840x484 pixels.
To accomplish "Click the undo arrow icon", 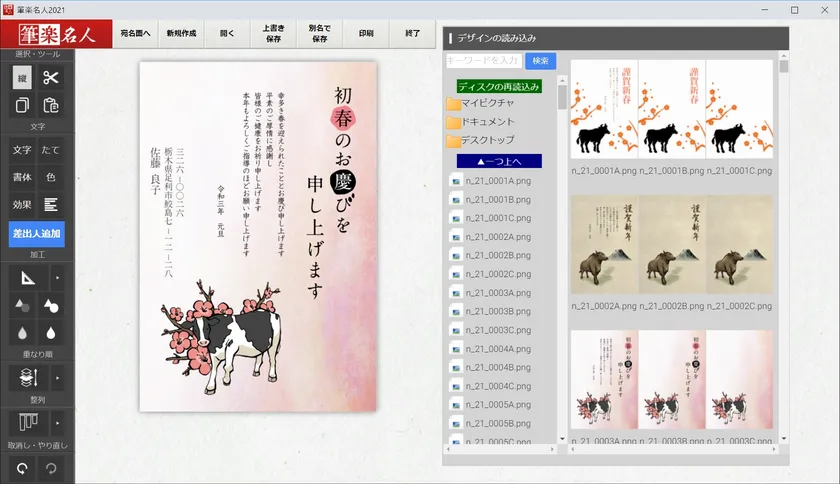I will click(22, 467).
